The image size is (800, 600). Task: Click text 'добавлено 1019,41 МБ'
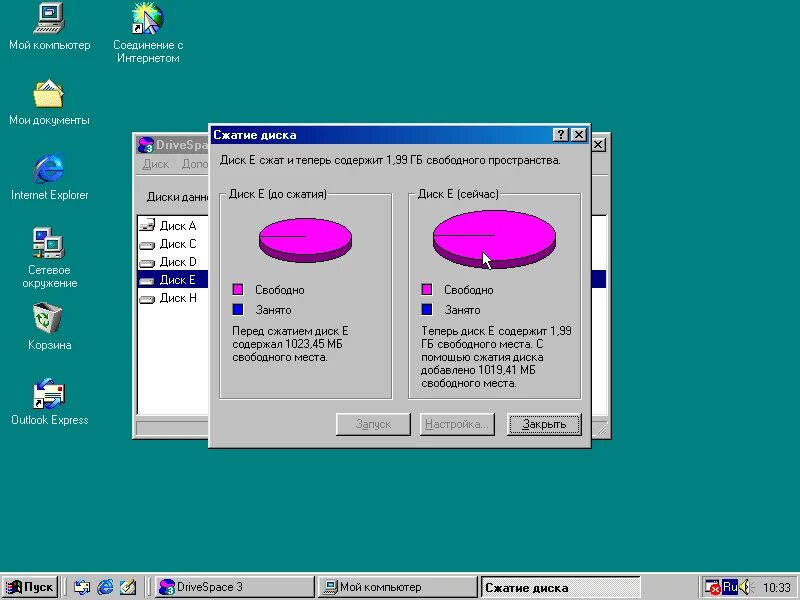coord(478,370)
